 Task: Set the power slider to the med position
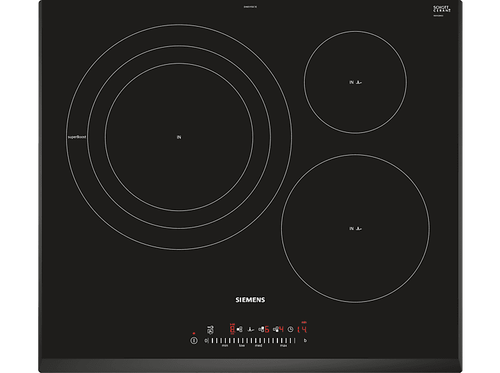pos(258,346)
